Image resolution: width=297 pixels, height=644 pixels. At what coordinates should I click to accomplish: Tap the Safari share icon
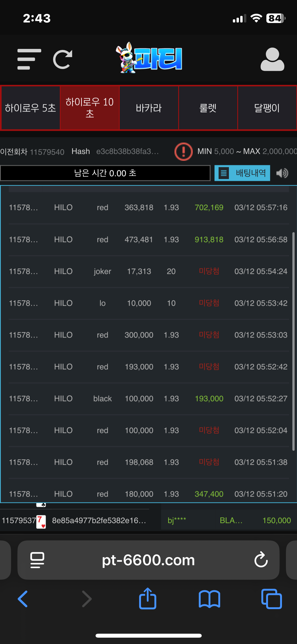[x=148, y=599]
